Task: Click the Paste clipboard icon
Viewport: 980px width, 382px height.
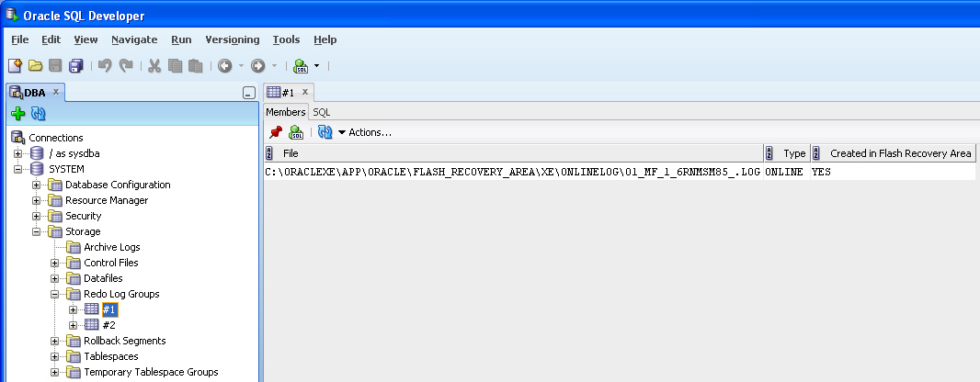Action: tap(196, 65)
